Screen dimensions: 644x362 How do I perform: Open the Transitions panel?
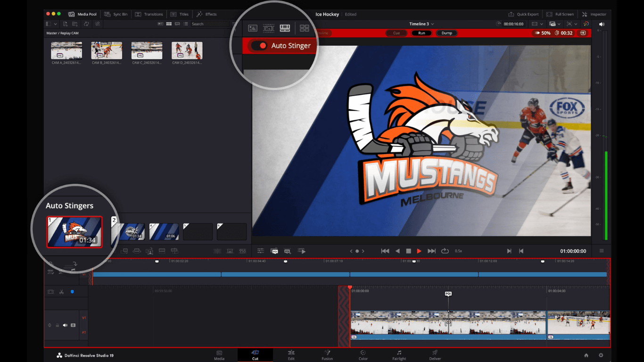[x=149, y=14]
